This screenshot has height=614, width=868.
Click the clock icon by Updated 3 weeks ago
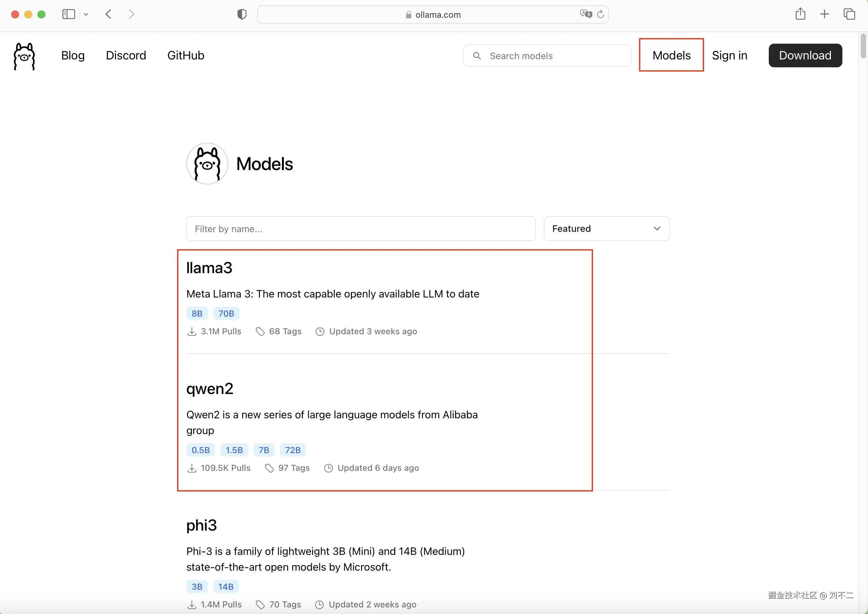tap(320, 332)
